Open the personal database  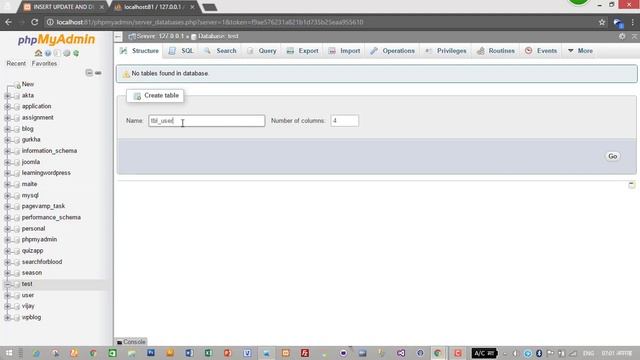33,229
